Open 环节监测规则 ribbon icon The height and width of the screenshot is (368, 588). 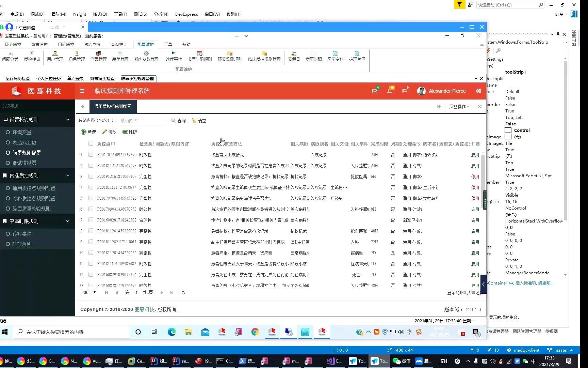pyautogui.click(x=230, y=56)
